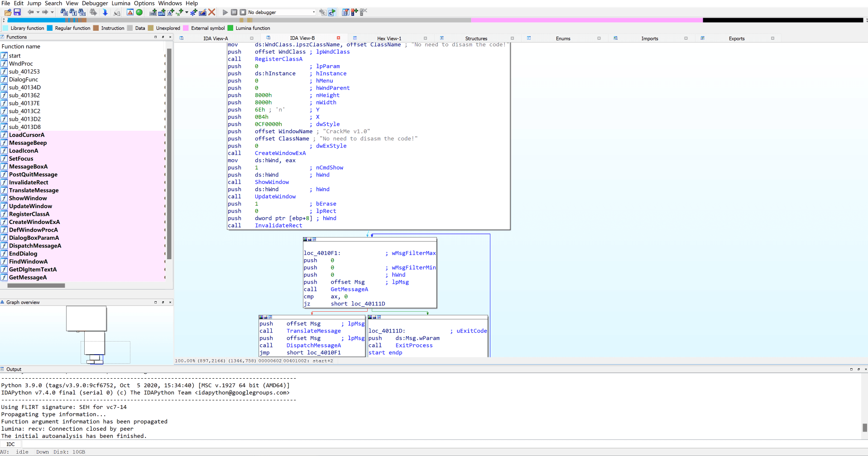Click the immediate value search binoculars icon
Viewport: 868px width, 456px height.
64,12
